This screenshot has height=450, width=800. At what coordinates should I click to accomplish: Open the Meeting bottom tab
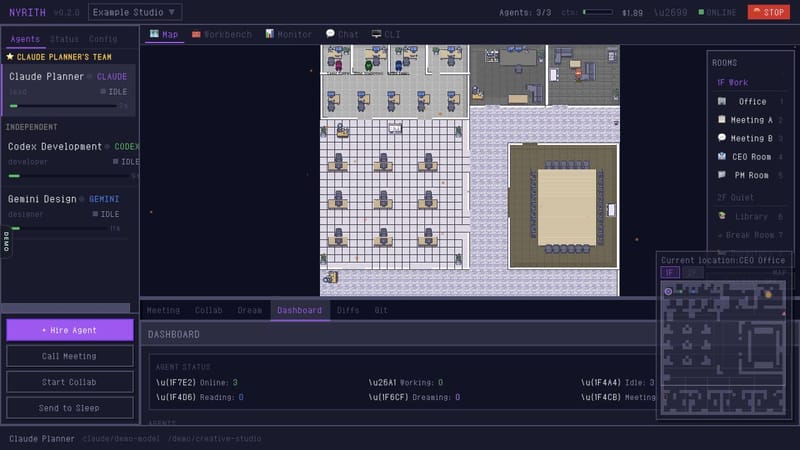(x=163, y=310)
